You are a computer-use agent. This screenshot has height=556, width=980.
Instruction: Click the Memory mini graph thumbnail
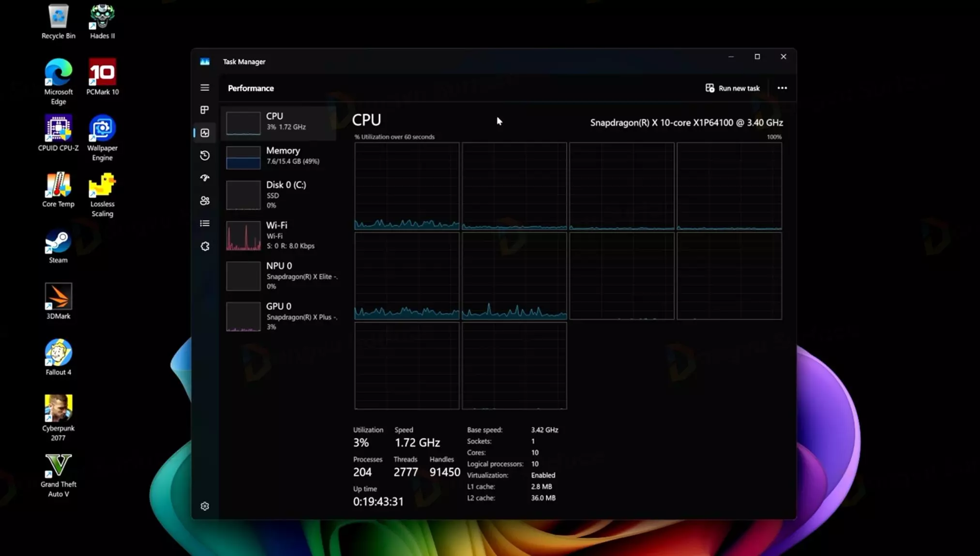point(243,157)
